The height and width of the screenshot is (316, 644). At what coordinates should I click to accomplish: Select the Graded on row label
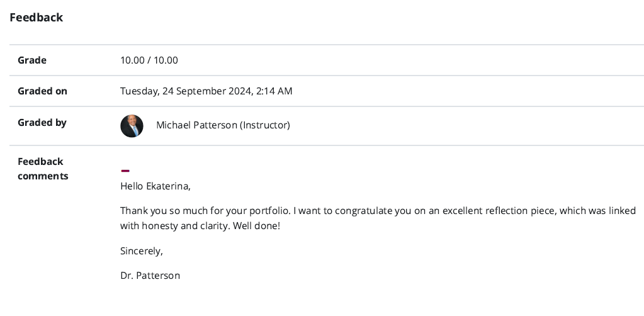pyautogui.click(x=42, y=91)
